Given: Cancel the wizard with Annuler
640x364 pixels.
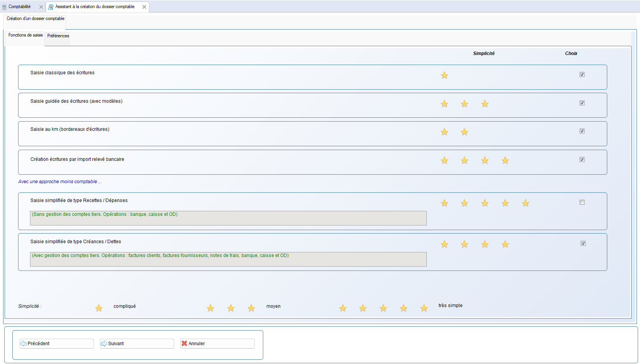Looking at the screenshot, I should pyautogui.click(x=217, y=344).
